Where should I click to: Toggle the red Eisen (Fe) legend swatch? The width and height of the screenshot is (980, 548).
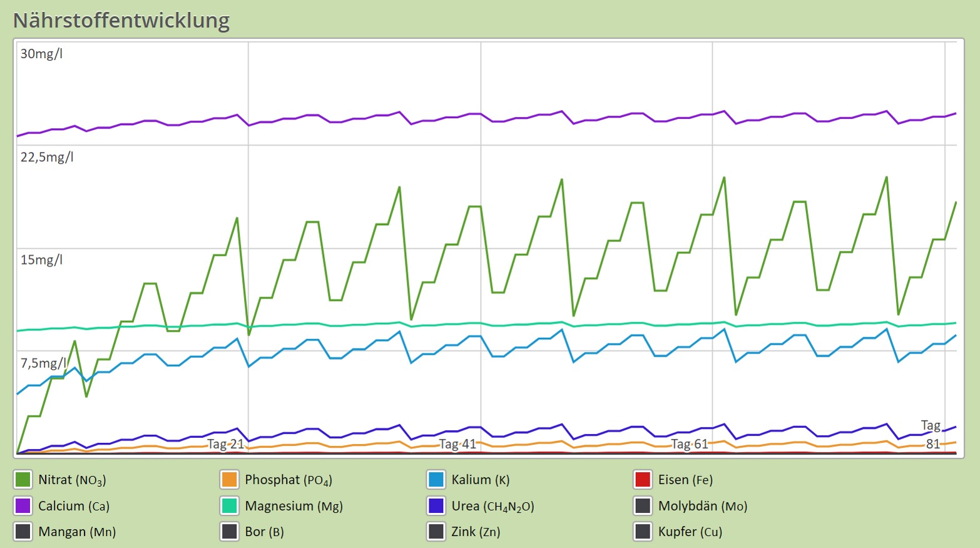[x=643, y=480]
